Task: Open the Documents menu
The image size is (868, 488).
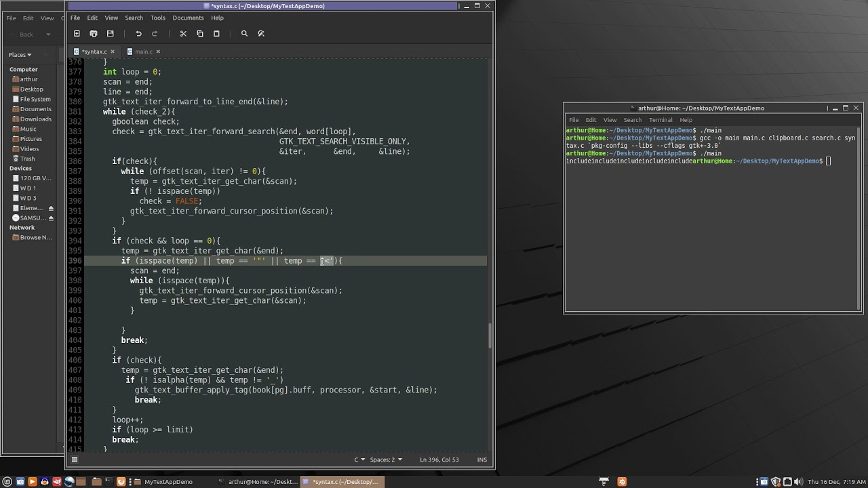Action: pos(188,18)
